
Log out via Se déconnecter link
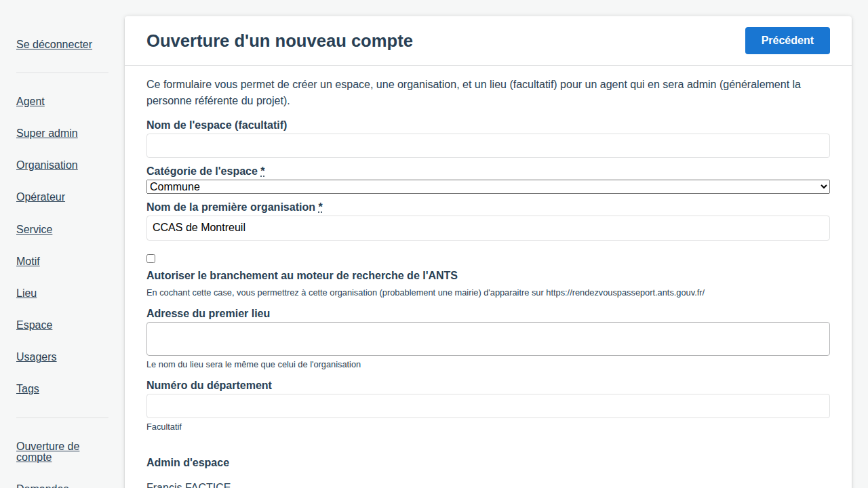point(54,45)
